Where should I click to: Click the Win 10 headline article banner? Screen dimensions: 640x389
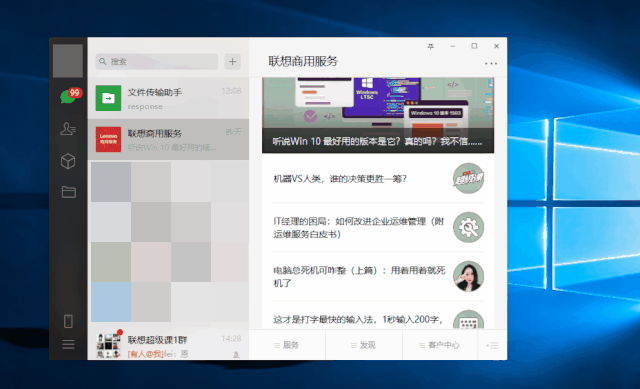pos(378,116)
